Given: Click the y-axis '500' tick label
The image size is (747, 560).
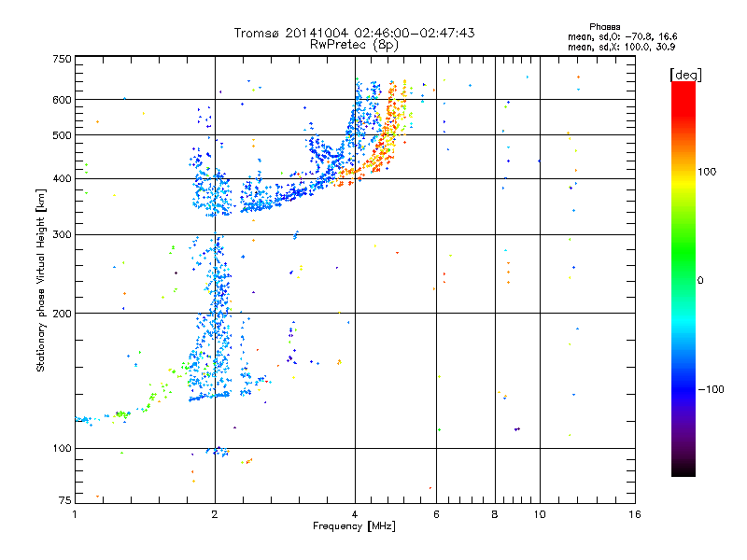Looking at the screenshot, I should (63, 135).
